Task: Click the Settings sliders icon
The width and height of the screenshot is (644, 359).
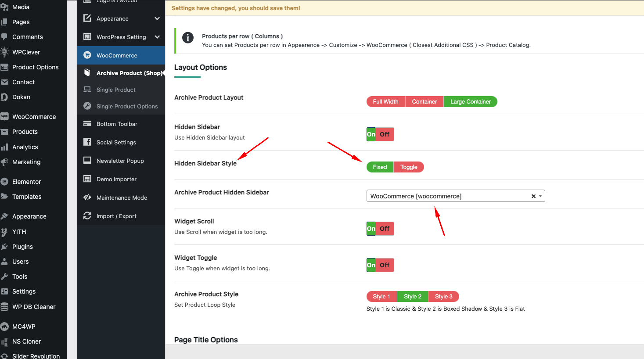Action: tap(4, 291)
